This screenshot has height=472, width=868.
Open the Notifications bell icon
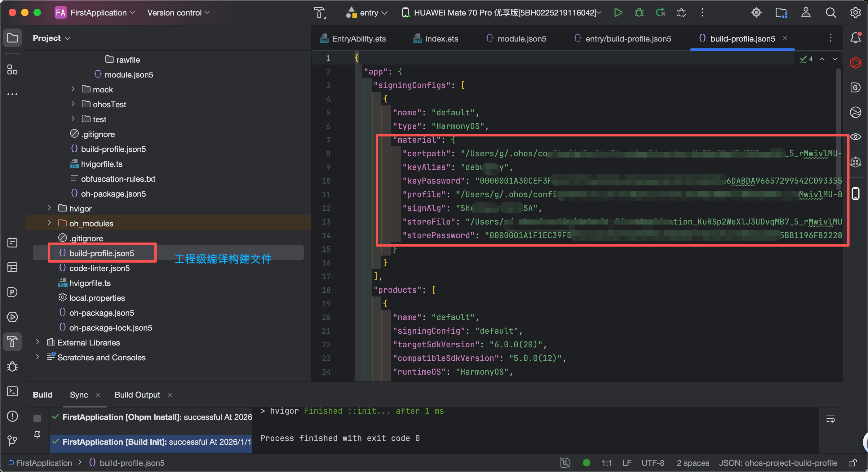pyautogui.click(x=855, y=38)
